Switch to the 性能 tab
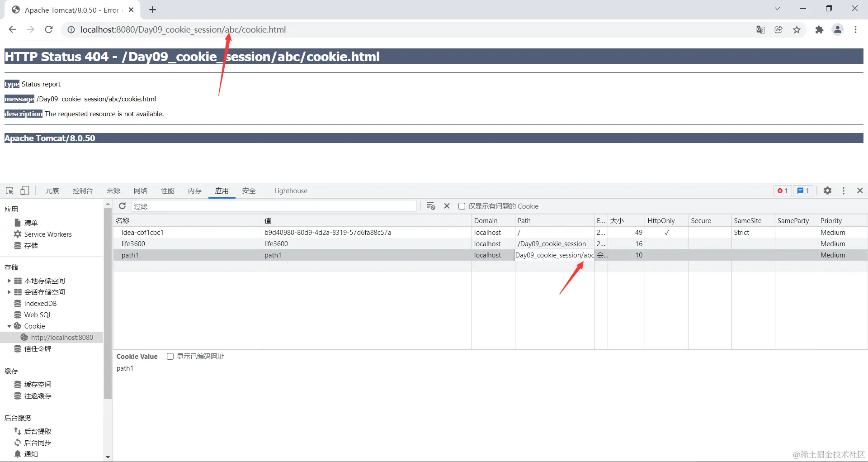Image resolution: width=868 pixels, height=462 pixels. pos(168,191)
